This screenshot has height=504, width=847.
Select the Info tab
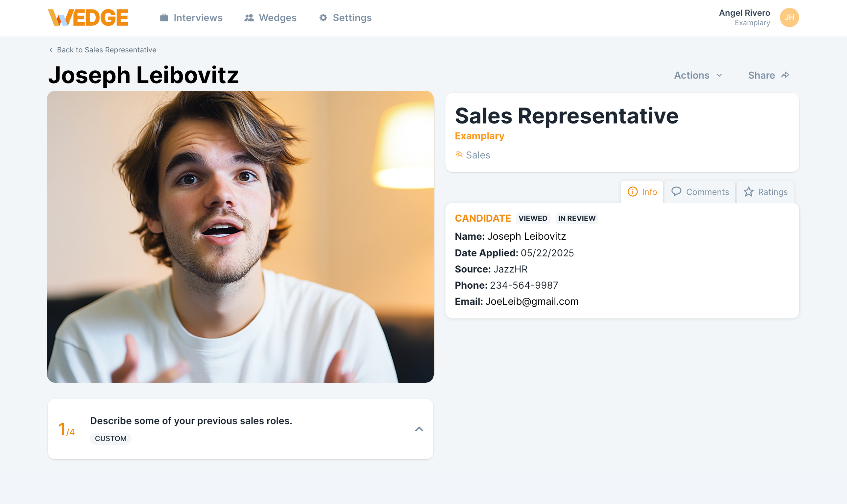pyautogui.click(x=642, y=192)
